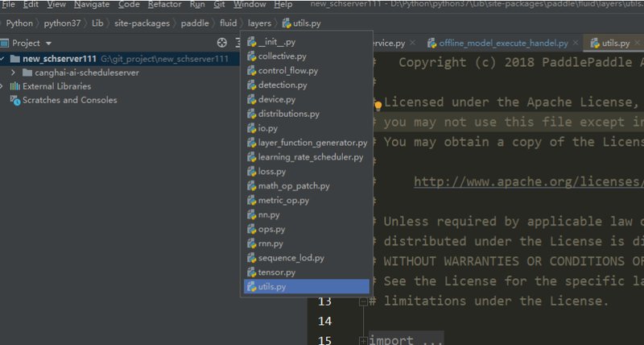
Task: Select learning_rate_scheduler.py in the popup
Action: pos(307,157)
